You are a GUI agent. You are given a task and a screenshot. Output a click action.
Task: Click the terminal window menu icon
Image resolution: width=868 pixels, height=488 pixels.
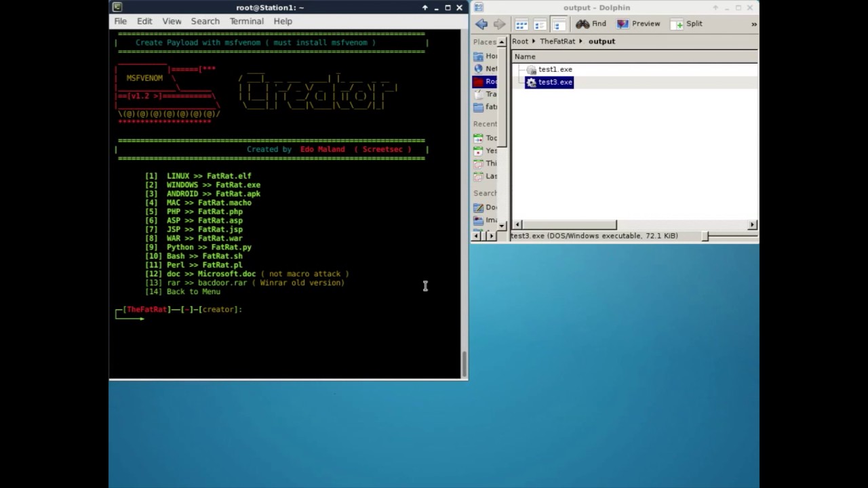point(117,7)
